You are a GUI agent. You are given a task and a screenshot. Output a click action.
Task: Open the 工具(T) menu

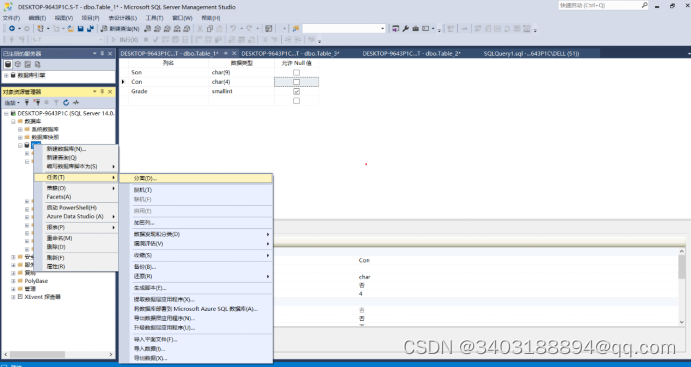point(154,18)
